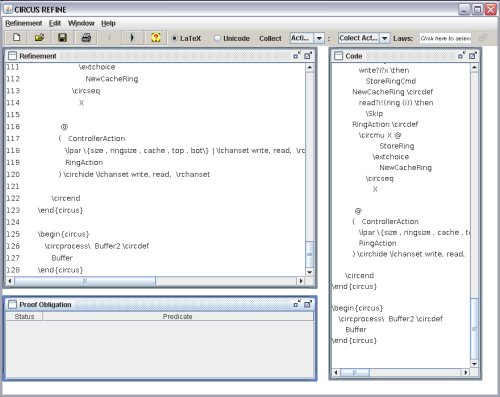The width and height of the screenshot is (500, 397).
Task: Click the Refinement panel window icon
Action: point(12,56)
